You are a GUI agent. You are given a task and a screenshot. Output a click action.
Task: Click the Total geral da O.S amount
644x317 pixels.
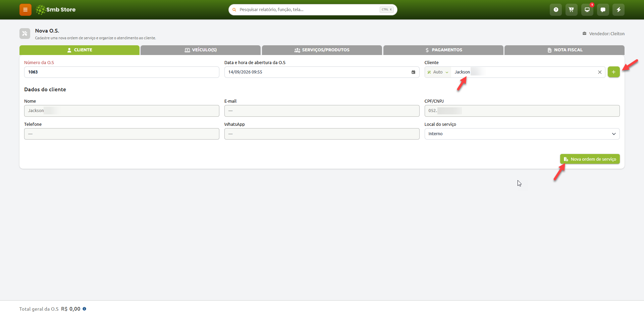click(71, 309)
